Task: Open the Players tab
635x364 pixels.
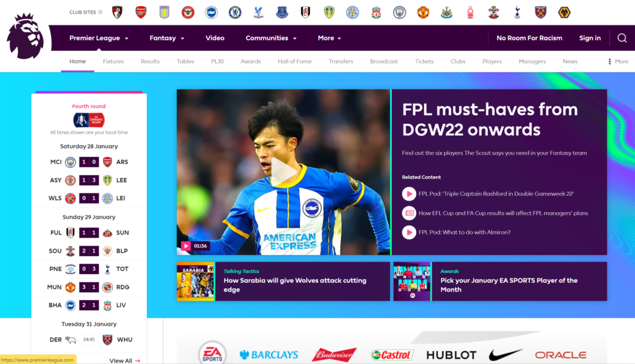Action: (492, 61)
